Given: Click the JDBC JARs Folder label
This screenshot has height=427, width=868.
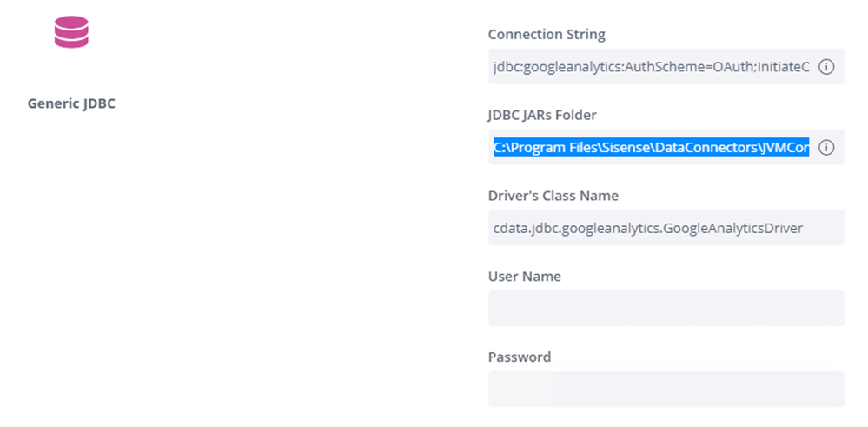Looking at the screenshot, I should (x=542, y=115).
